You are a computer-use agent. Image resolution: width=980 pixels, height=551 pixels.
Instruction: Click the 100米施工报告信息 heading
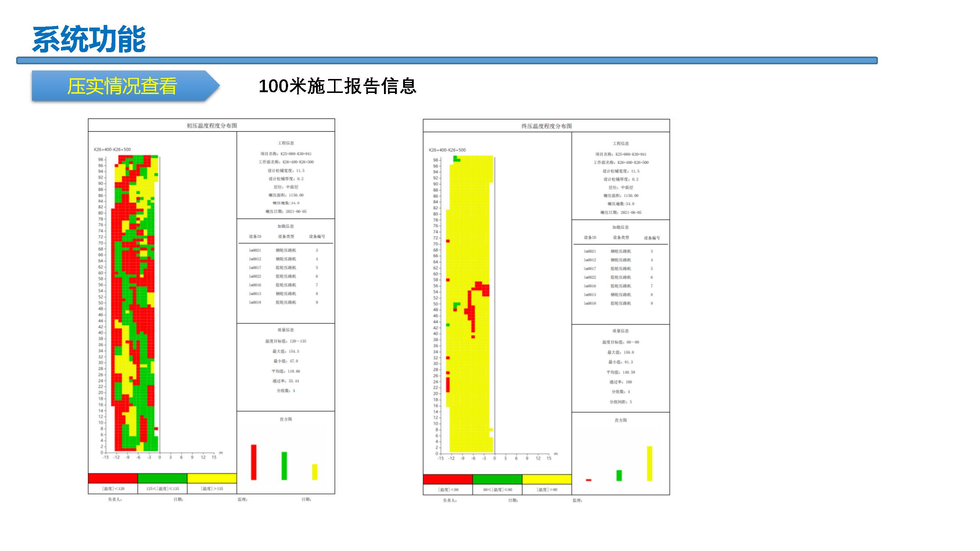(337, 86)
